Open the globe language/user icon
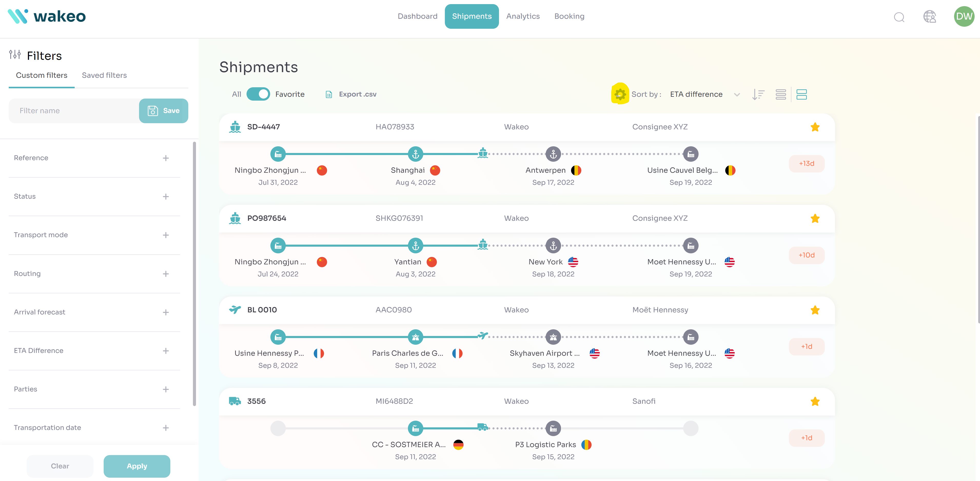980x481 pixels. tap(929, 17)
